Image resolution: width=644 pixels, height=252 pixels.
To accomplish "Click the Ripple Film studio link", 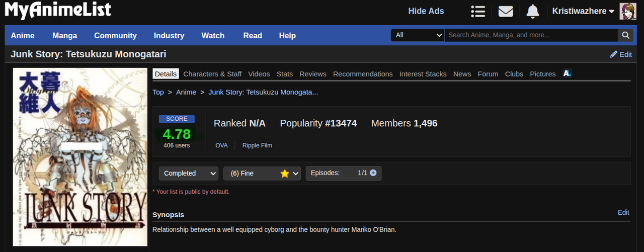I will [x=257, y=145].
